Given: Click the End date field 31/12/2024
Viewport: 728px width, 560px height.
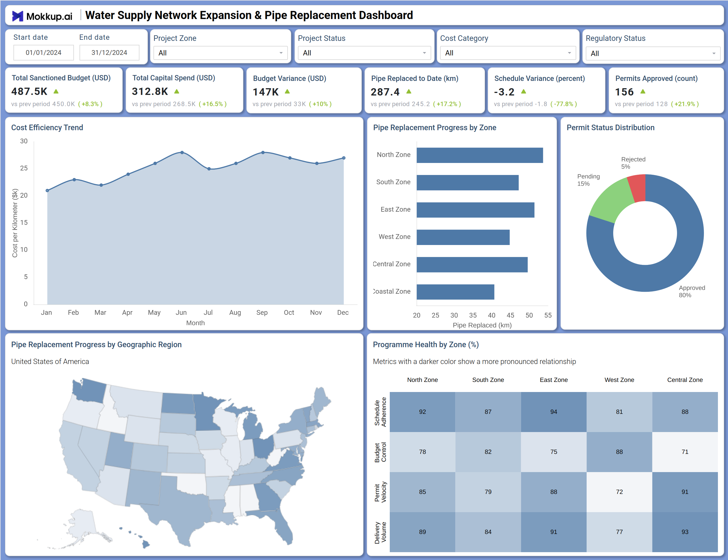Looking at the screenshot, I should click(109, 53).
